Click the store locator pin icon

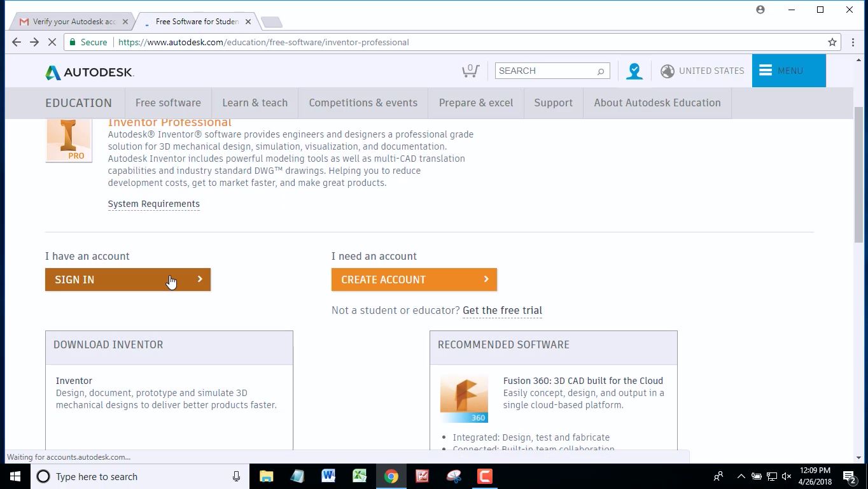pyautogui.click(x=634, y=71)
